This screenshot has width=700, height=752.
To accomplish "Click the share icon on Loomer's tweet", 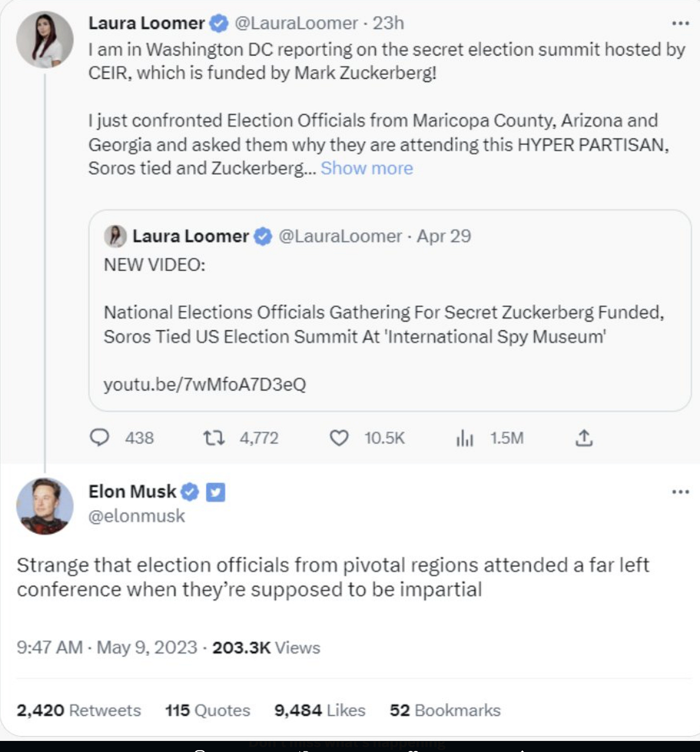I will (584, 438).
